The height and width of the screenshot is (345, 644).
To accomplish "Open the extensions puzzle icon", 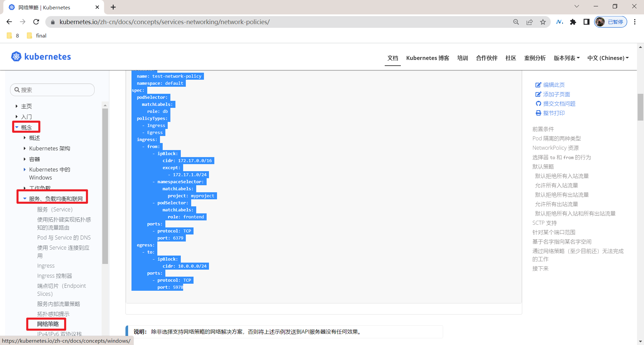I will [x=573, y=22].
